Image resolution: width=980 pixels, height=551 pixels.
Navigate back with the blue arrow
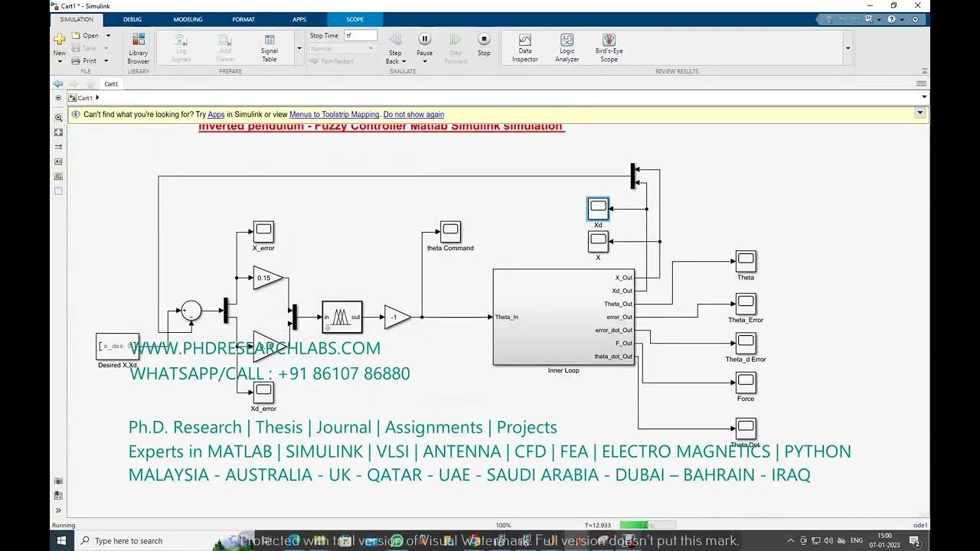(57, 83)
